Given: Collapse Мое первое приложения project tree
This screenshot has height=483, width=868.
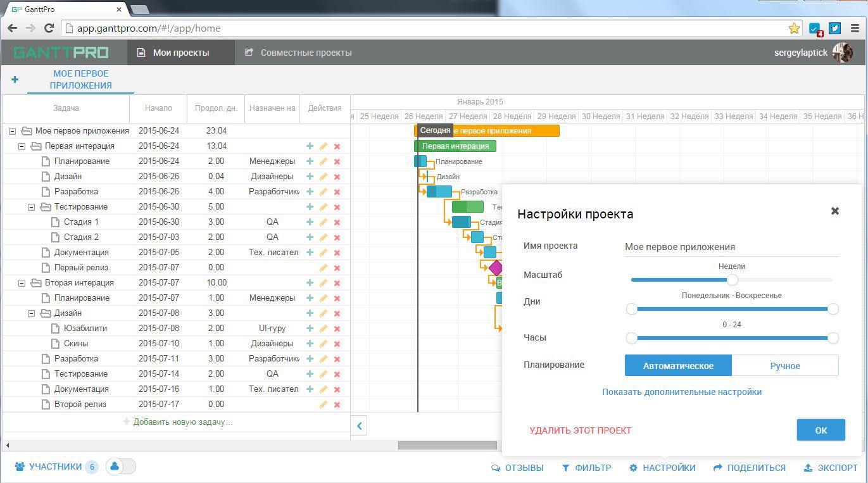Looking at the screenshot, I should click(x=12, y=131).
